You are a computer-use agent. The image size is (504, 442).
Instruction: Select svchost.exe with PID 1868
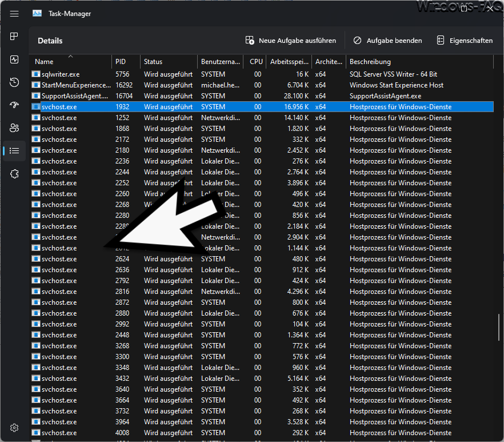262,128
